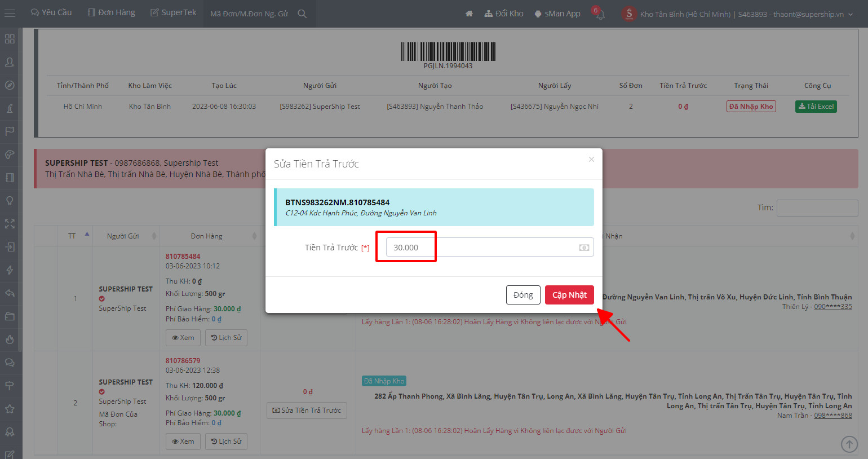The image size is (868, 459).
Task: Click the scroll-to-top arrow button
Action: (849, 444)
